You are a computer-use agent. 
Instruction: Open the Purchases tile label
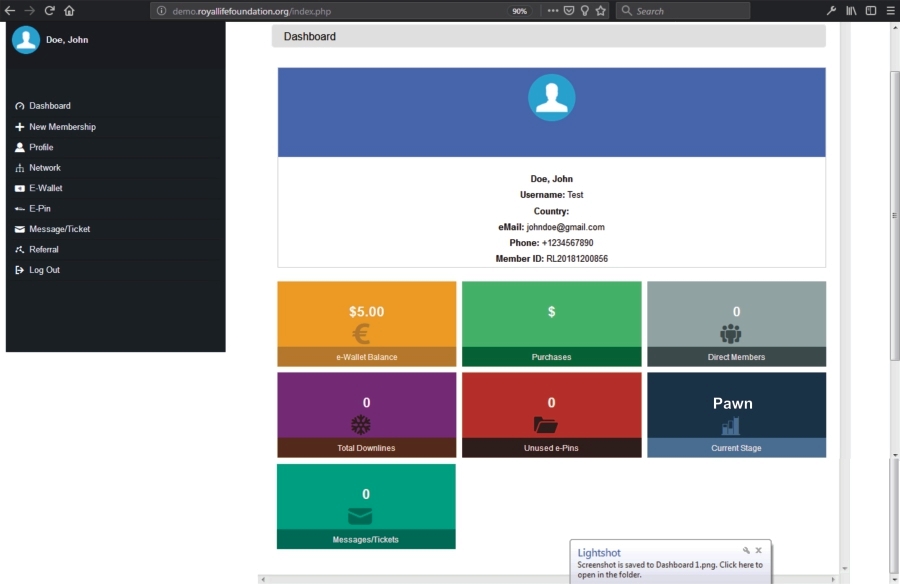coord(551,357)
